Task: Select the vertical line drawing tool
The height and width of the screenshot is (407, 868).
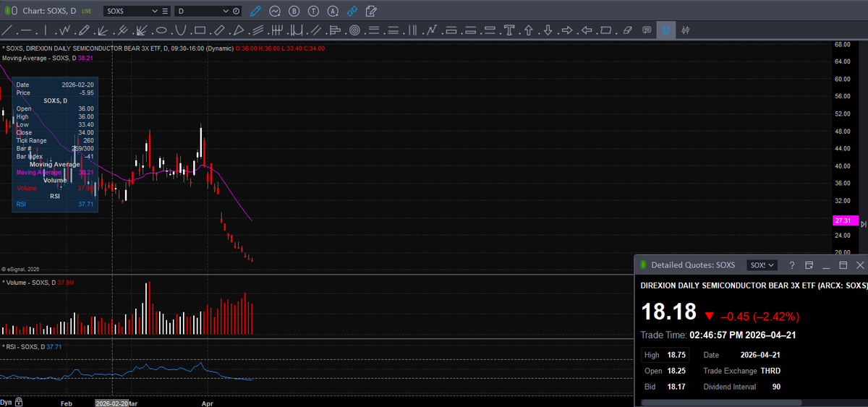Action: coord(45,30)
